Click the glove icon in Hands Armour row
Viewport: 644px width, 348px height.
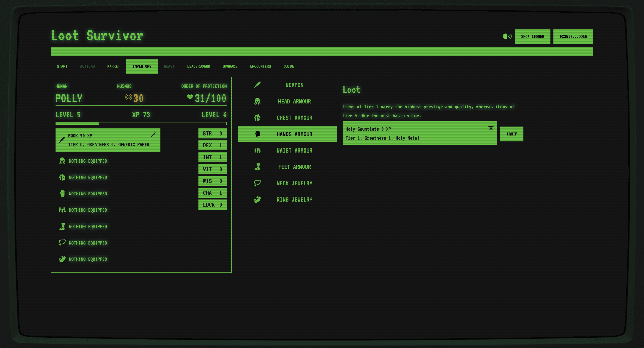tap(257, 134)
